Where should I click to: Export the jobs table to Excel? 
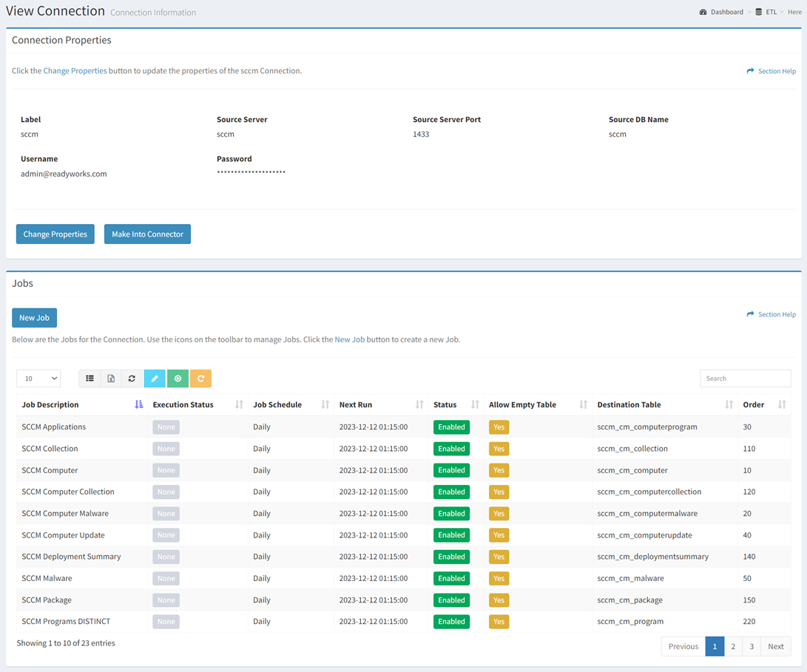pos(111,378)
